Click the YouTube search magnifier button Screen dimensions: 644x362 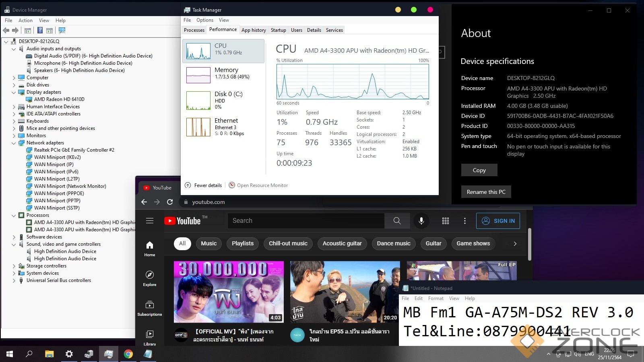pos(397,221)
